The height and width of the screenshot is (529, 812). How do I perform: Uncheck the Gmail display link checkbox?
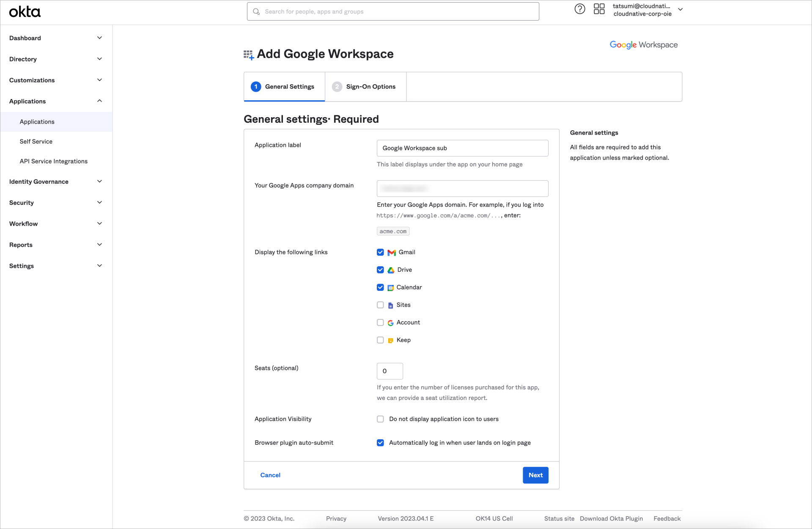coord(380,252)
